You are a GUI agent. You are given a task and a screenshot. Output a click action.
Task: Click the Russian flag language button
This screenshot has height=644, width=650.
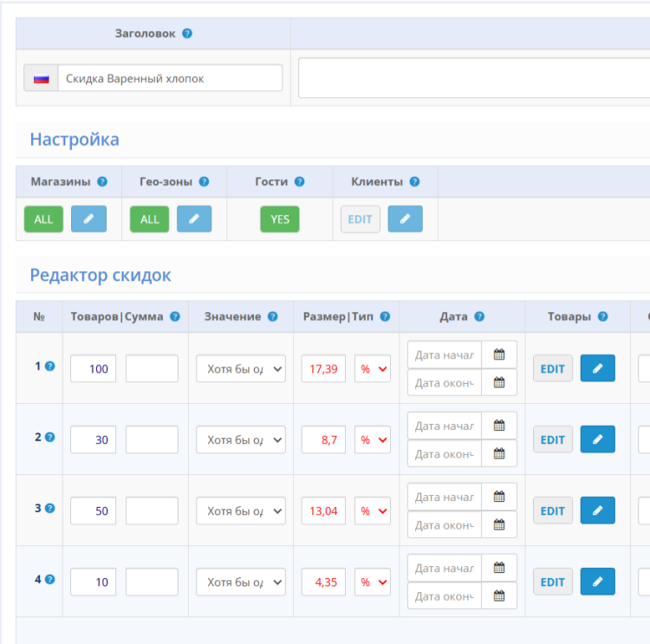coord(40,78)
